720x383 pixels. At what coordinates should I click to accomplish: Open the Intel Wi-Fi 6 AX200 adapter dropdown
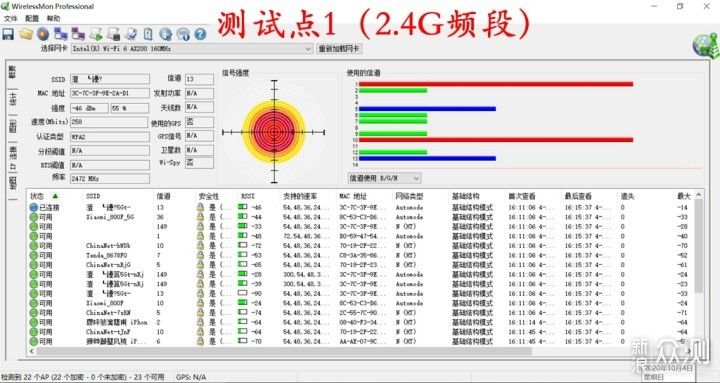pos(192,49)
